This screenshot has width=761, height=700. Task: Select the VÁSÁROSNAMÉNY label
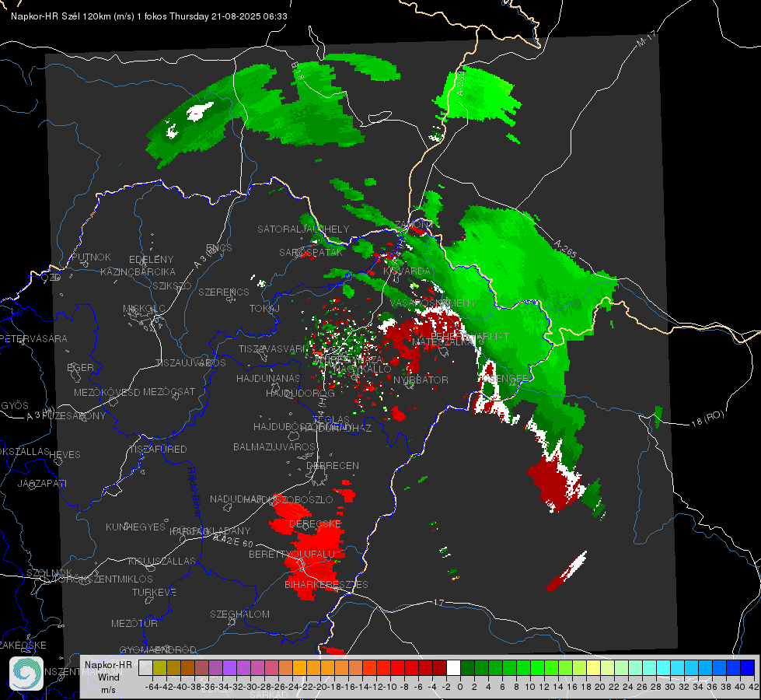click(433, 303)
